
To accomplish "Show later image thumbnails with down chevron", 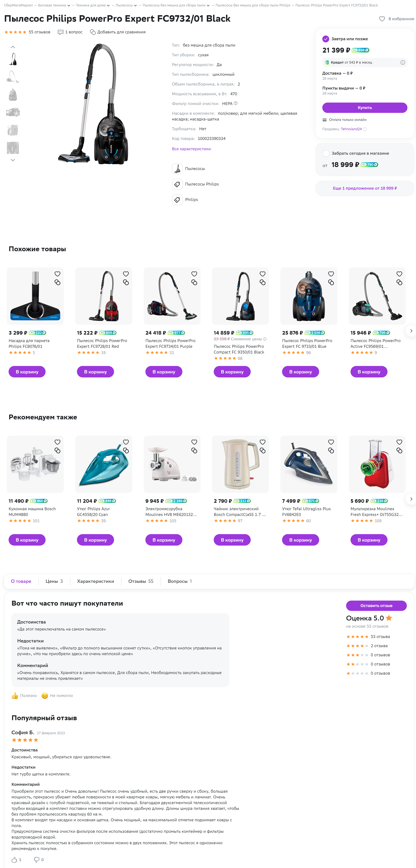I will (13, 160).
